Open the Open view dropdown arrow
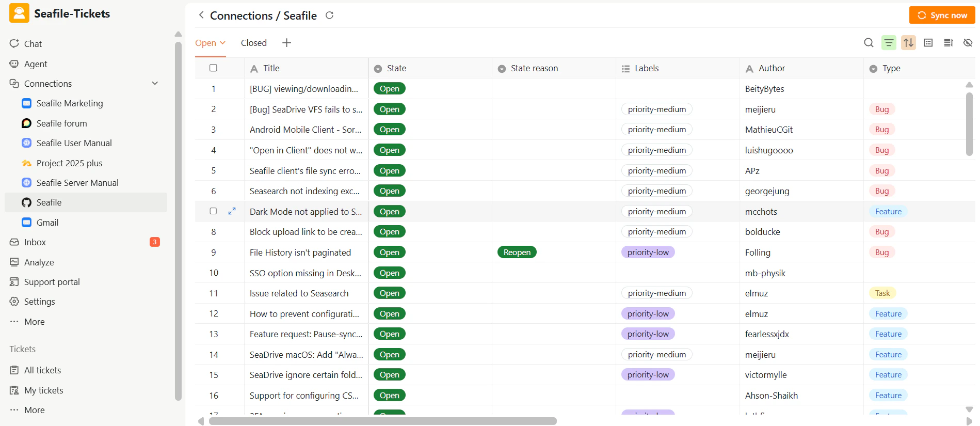This screenshot has width=980, height=426. click(223, 43)
